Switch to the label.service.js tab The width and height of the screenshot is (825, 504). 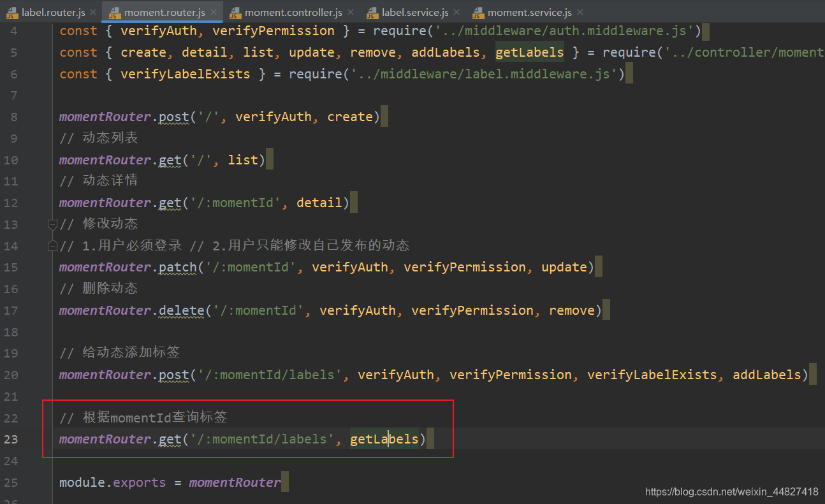pyautogui.click(x=415, y=12)
